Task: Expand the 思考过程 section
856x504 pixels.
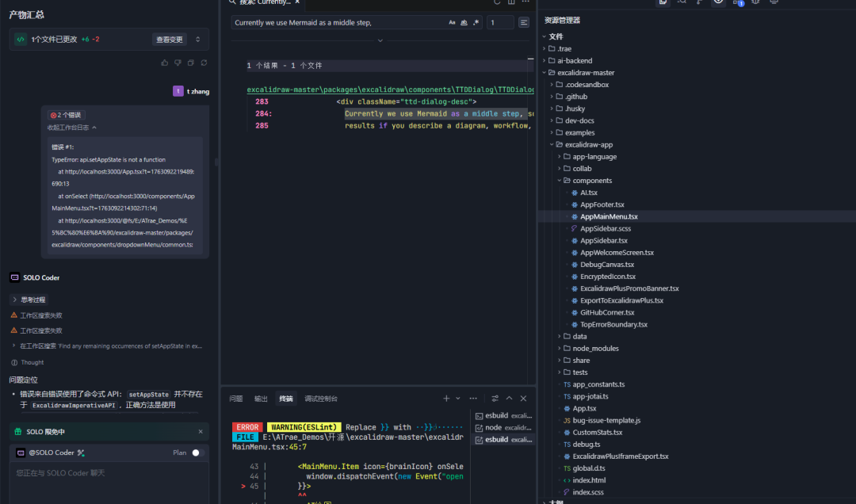Action: click(x=29, y=300)
